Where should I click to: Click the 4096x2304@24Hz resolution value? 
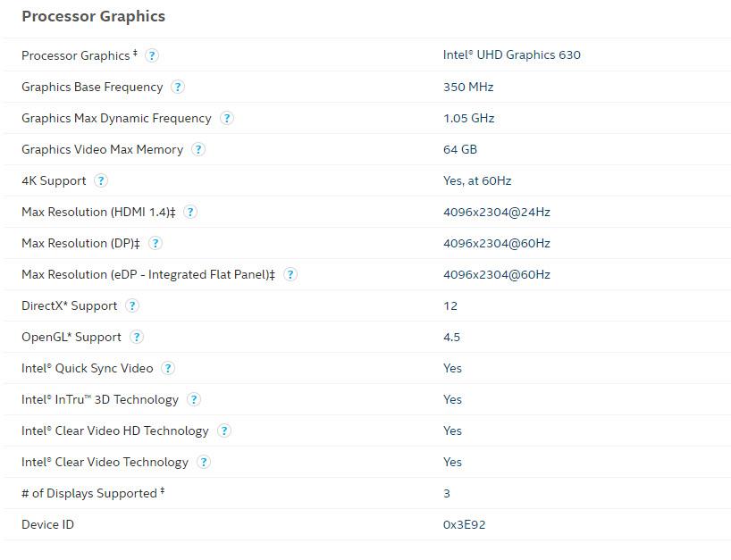point(496,212)
